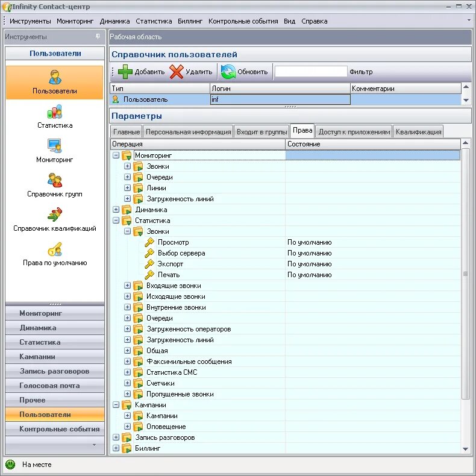
Task: Click the down arrow of the rights tree scrollbar
Action: coord(465,449)
